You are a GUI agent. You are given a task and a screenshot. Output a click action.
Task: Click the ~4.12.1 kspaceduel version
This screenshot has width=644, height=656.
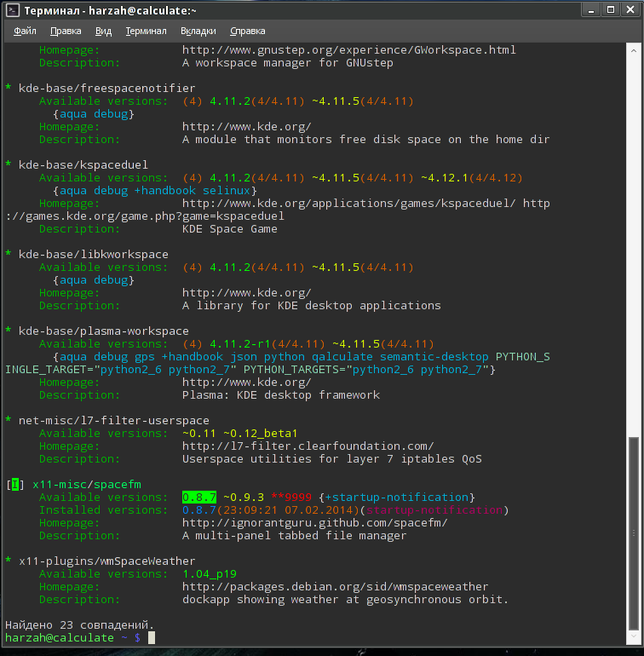[445, 178]
